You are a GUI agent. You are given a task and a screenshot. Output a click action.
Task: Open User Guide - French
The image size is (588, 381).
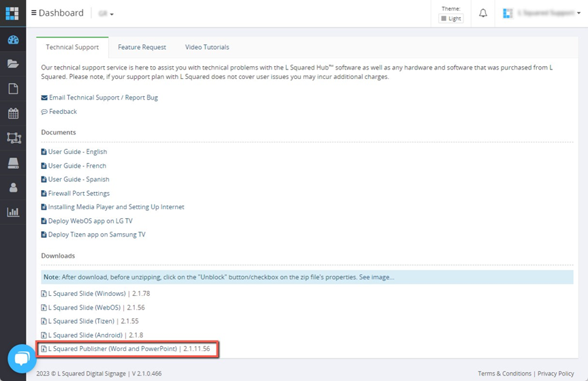pos(77,166)
